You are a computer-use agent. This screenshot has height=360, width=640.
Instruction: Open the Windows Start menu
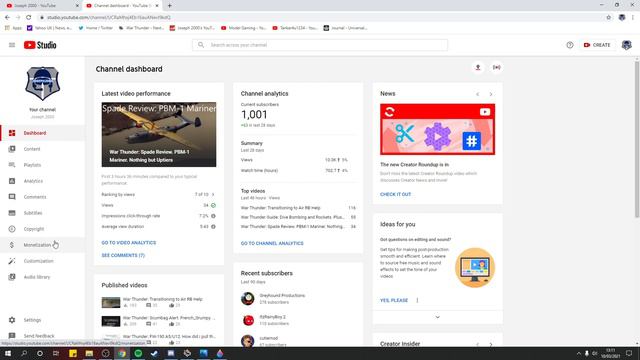(8, 353)
